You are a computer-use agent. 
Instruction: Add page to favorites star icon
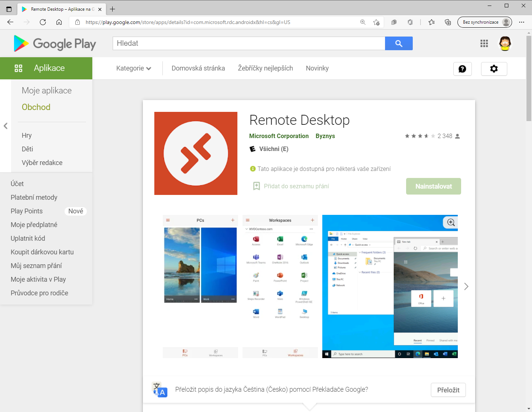click(376, 22)
